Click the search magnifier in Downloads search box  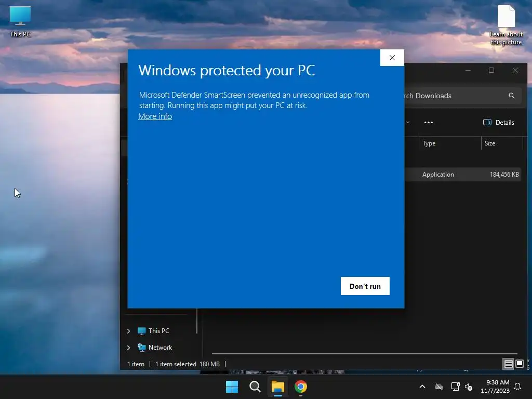[x=512, y=96]
